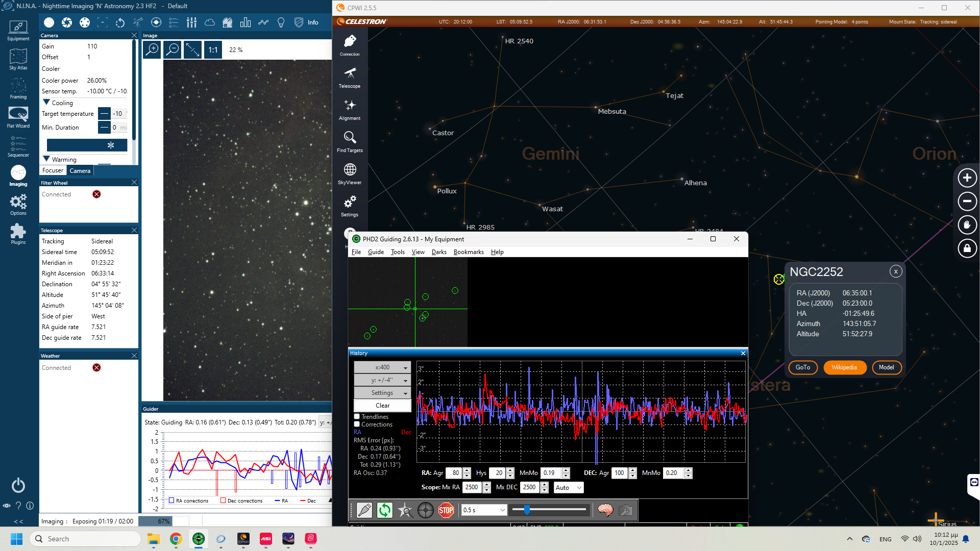Enable the Corrections checkbox in PHD2 History
The width and height of the screenshot is (980, 551).
click(357, 424)
